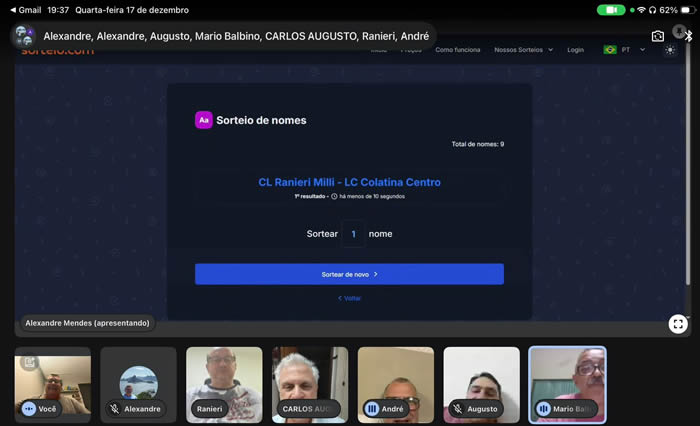Screen dimensions: 700x426
Task: Click the Login menu link
Action: tap(575, 49)
